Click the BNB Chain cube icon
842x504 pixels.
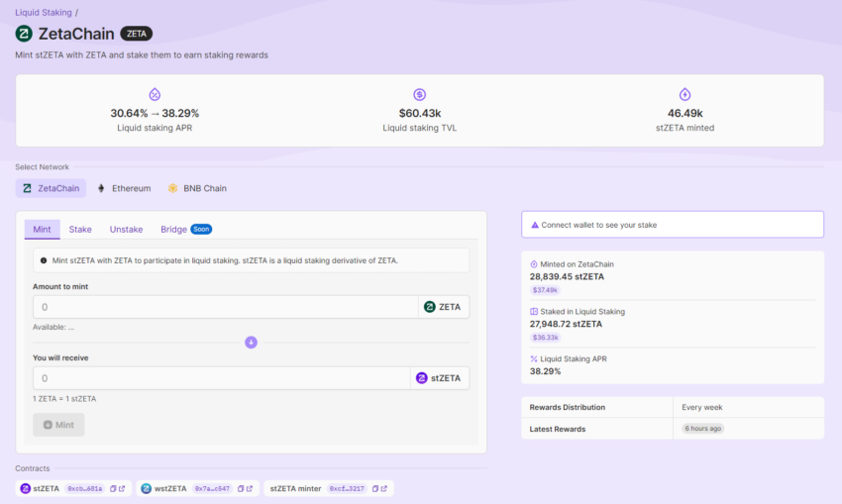pos(172,188)
